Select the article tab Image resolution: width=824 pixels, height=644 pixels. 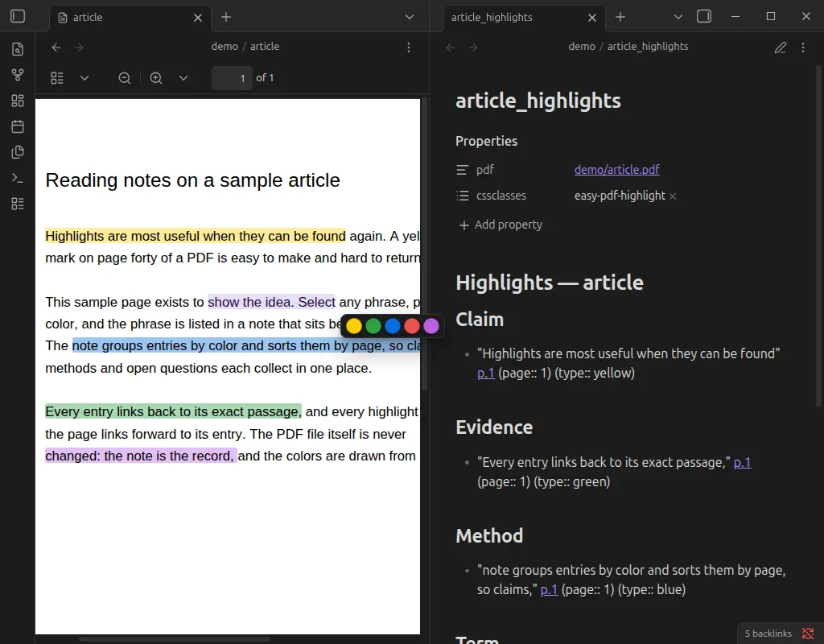click(x=130, y=18)
